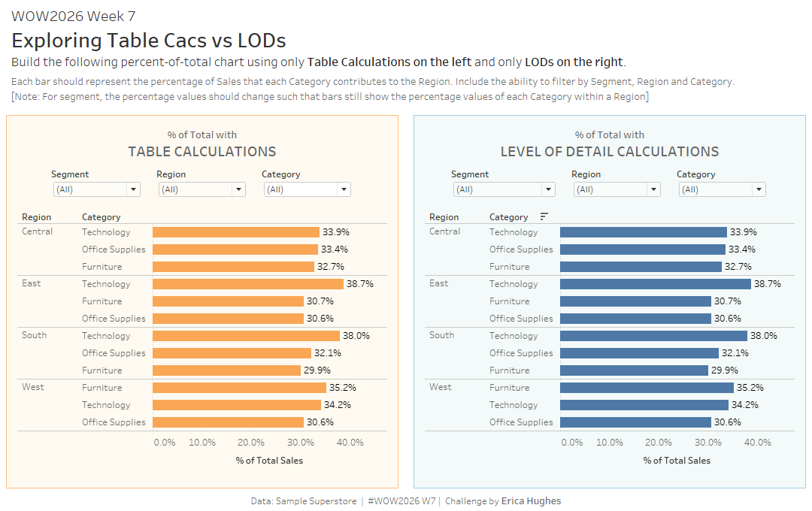Click the % of Total Sales axis title under orange chart
Viewport: 812px width, 511px height.
coord(269,460)
